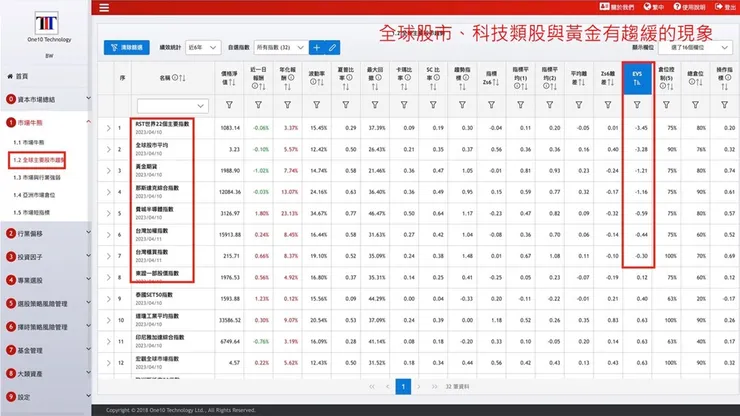Open the filter funnel under the EVS column
The height and width of the screenshot is (416, 740).
click(637, 105)
